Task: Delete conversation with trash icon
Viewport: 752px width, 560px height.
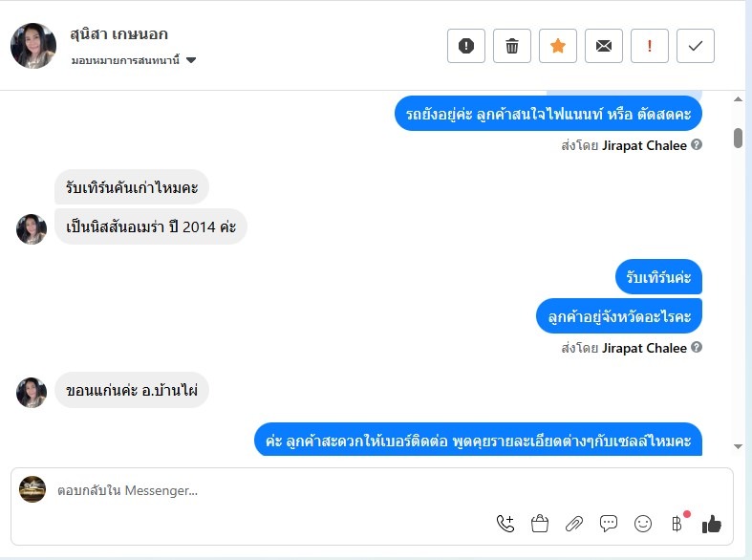Action: coord(512,46)
